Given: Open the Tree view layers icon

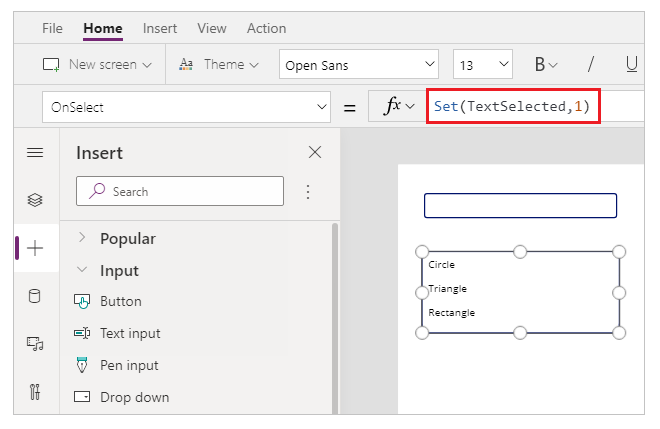Looking at the screenshot, I should pyautogui.click(x=35, y=200).
